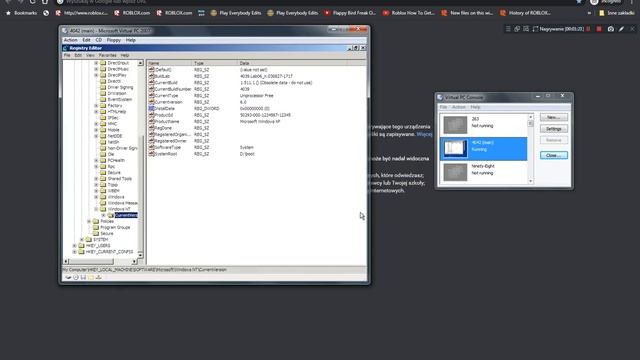This screenshot has height=360, width=640.
Task: Click the registry tree horizontal scrollbar
Action: [x=100, y=261]
